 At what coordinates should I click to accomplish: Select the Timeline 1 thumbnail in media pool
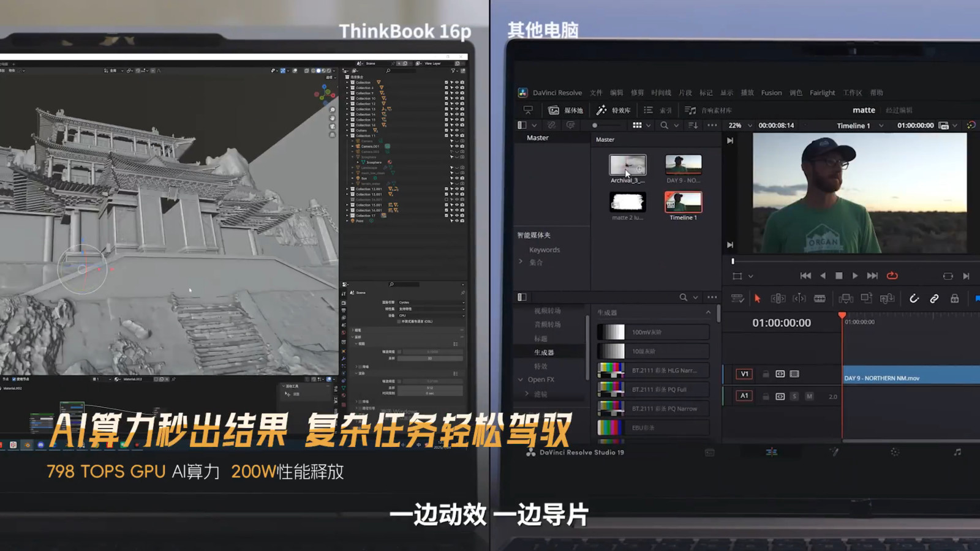[x=683, y=202]
